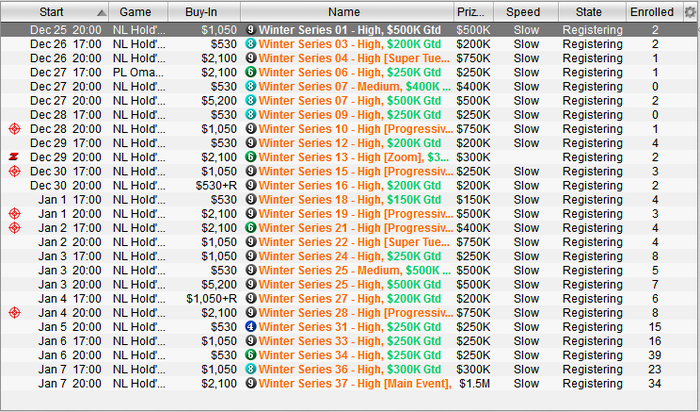Click the 8-max seat icon on Winter Series 03
This screenshot has width=700, height=412.
pos(251,44)
